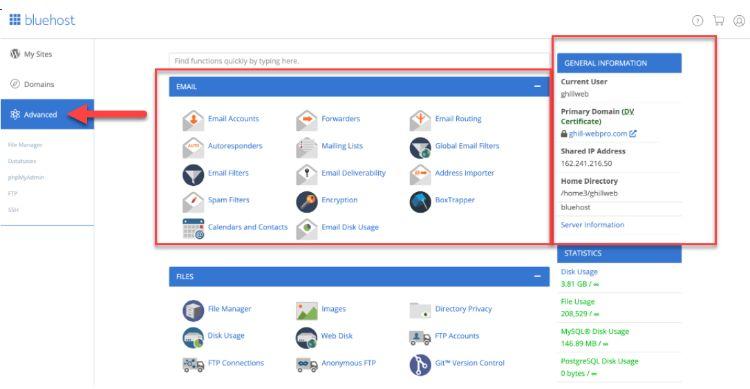Screen dimensions: 750x389
Task: Open the BoxTrapper link text
Action: [455, 200]
